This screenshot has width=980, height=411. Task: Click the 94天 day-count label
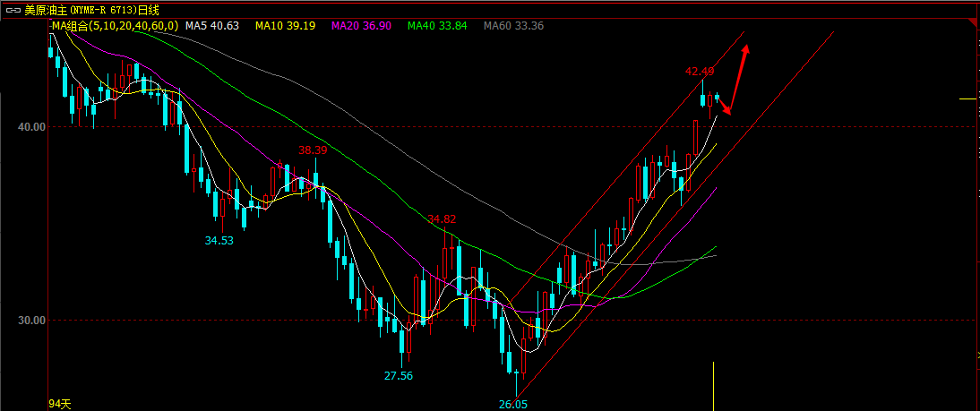[60, 404]
